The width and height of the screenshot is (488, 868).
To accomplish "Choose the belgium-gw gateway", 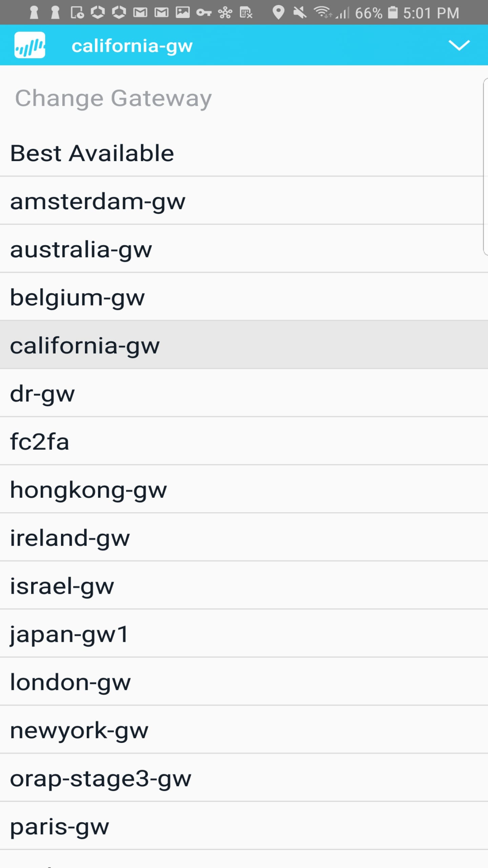I will point(77,298).
